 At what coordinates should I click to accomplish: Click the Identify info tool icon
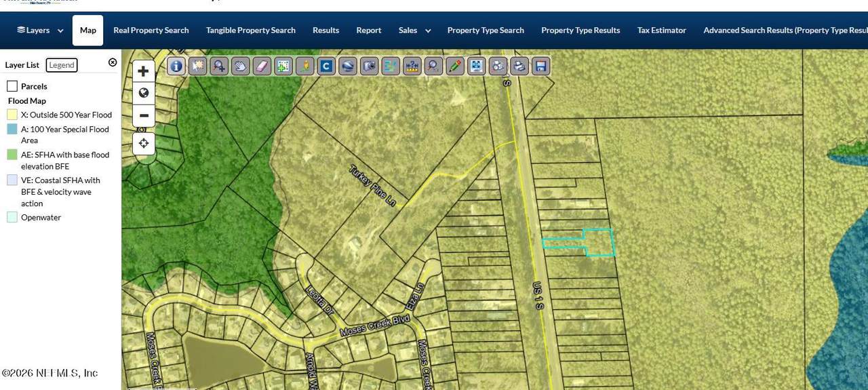tap(176, 66)
